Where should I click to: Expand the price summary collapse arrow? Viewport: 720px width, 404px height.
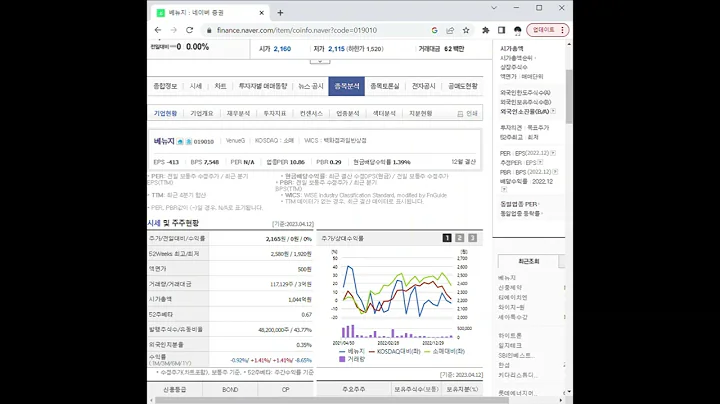click(320, 61)
